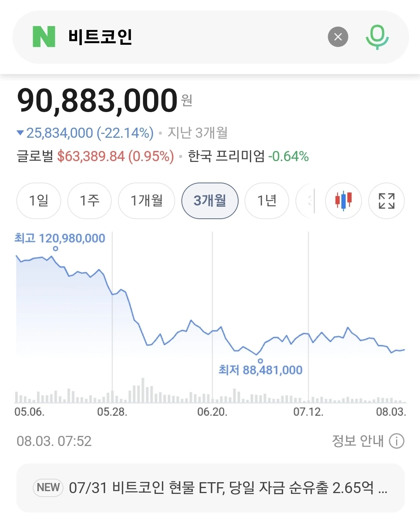Start voice search with microphone icon
This screenshot has width=420, height=518.
tap(377, 37)
